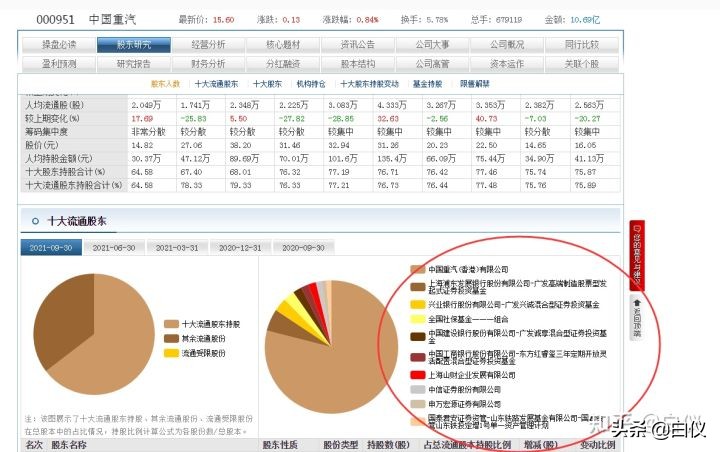Click the 101.6万 per-capita amount cell
720x452 pixels.
pos(343,158)
